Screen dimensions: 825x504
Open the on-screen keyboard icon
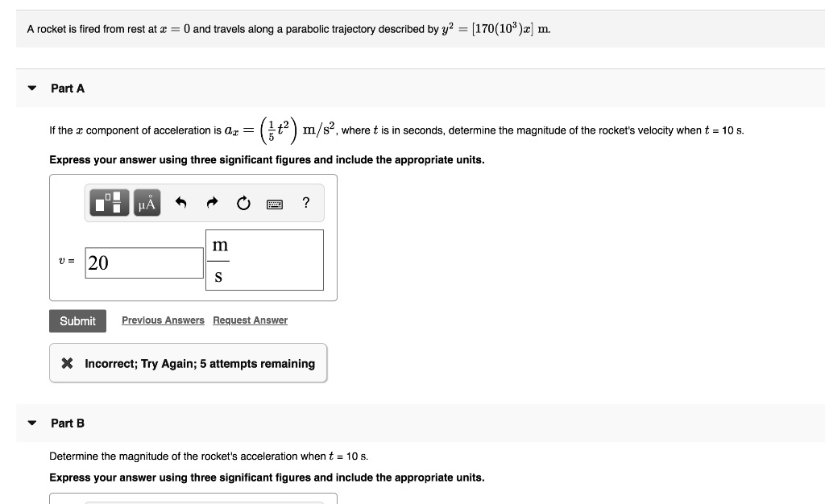point(274,204)
